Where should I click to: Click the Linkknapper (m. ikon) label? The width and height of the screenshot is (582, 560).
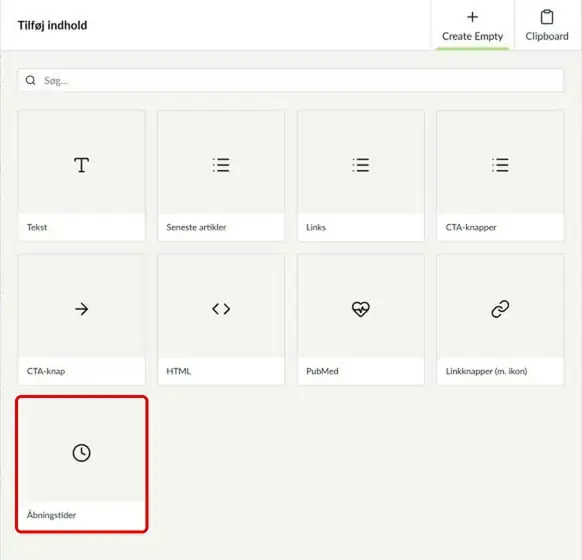pyautogui.click(x=486, y=371)
